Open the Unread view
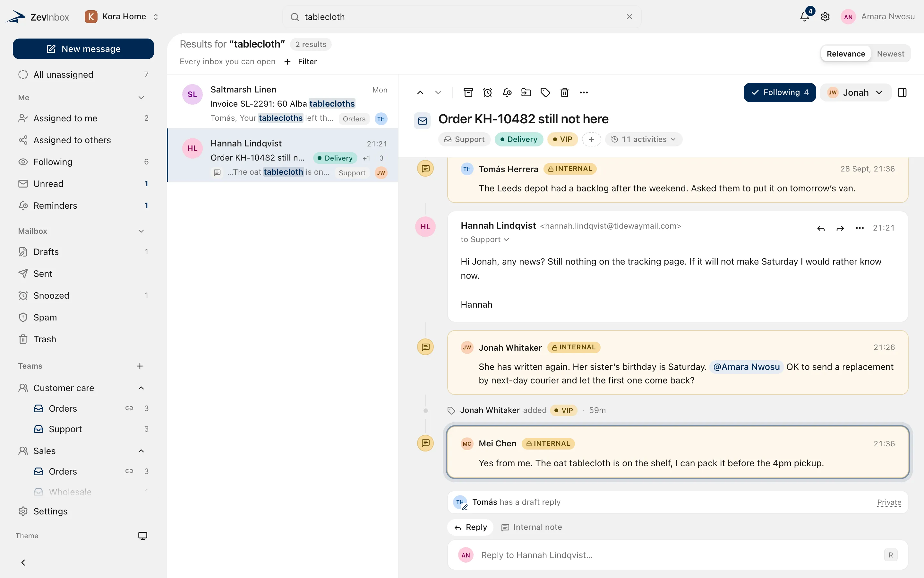Viewport: 924px width, 578px height. [x=83, y=183]
